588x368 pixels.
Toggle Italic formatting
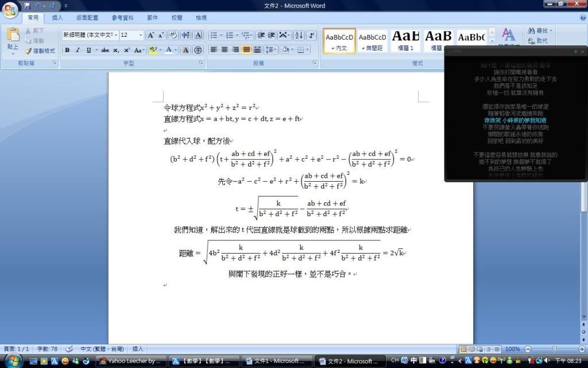pos(78,50)
